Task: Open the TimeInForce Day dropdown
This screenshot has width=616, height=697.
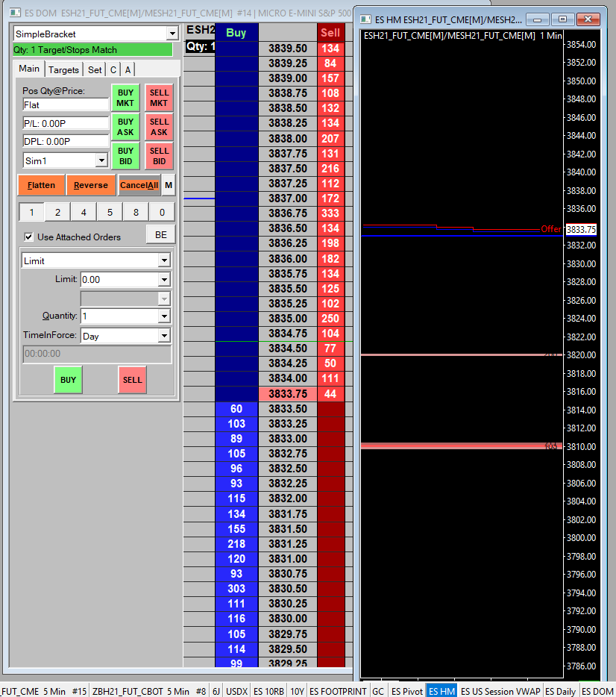Action: (164, 336)
